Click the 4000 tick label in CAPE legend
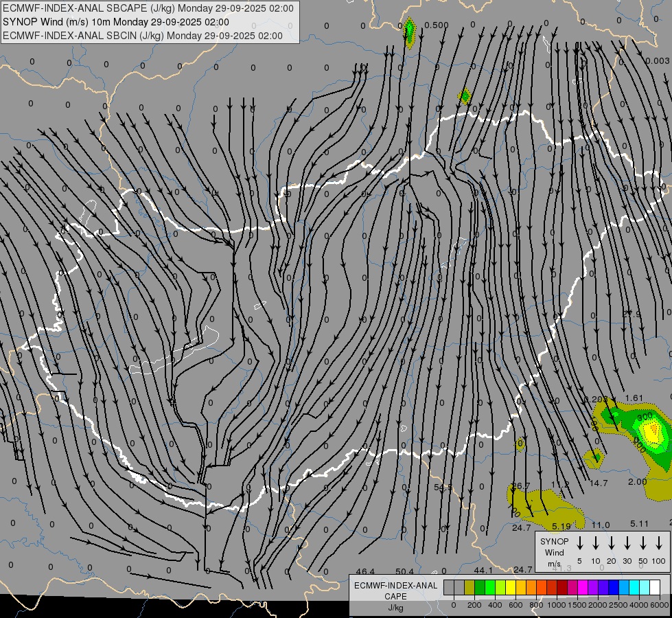 (x=639, y=605)
